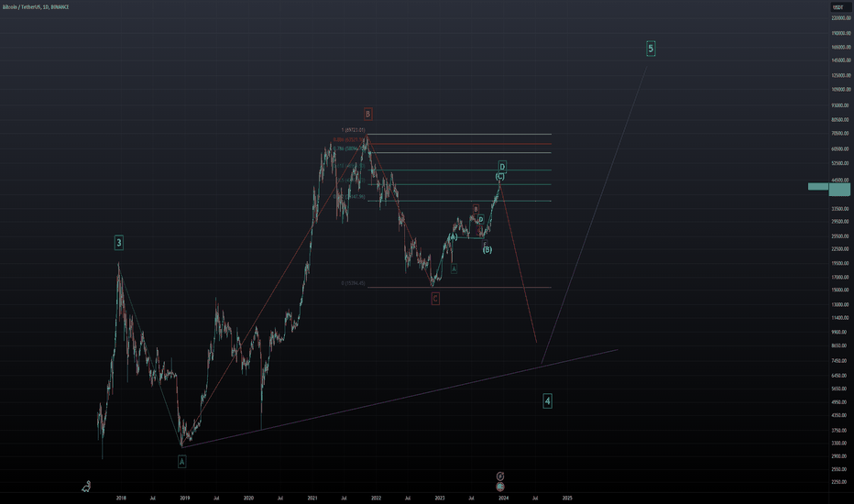Select the teal wave 3 label
The height and width of the screenshot is (504, 854).
(119, 243)
